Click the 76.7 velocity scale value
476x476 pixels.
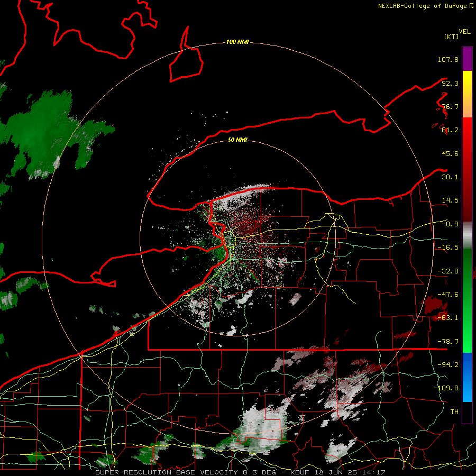point(450,106)
